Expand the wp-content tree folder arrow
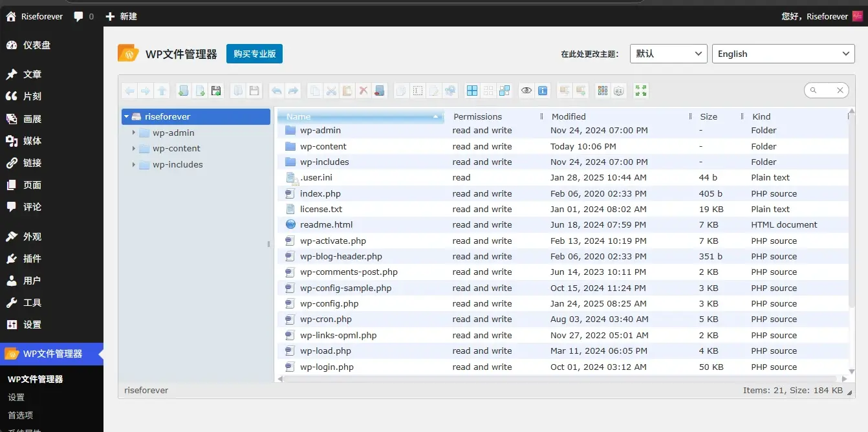The width and height of the screenshot is (868, 432). (x=134, y=148)
